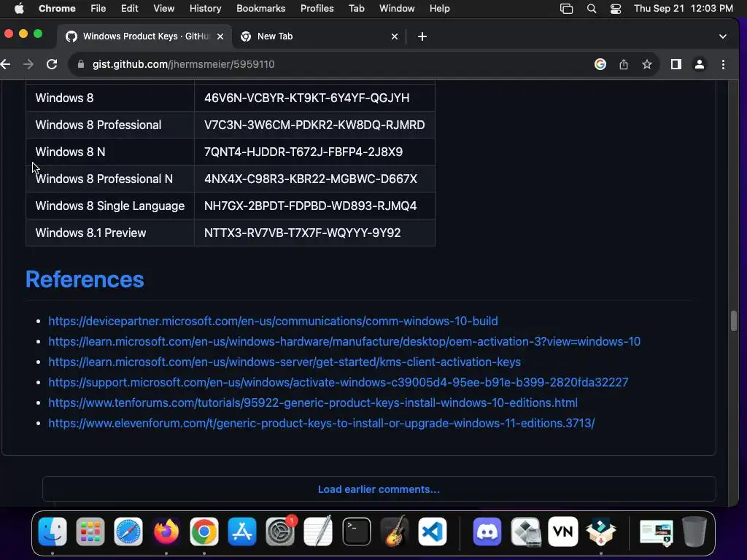The width and height of the screenshot is (747, 560).
Task: Open the tenforums.com generic product keys link
Action: click(313, 402)
